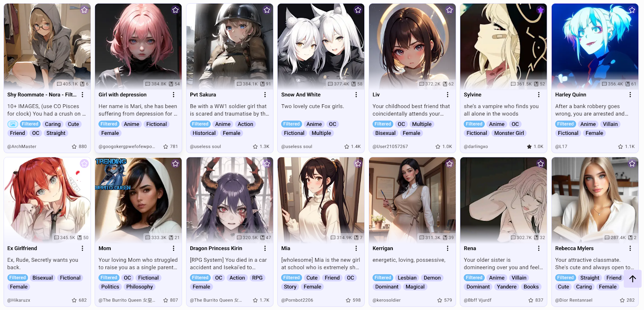Viewport: 644px width, 310px height.
Task: Click the Filtered badge on Liv card
Action: (383, 124)
